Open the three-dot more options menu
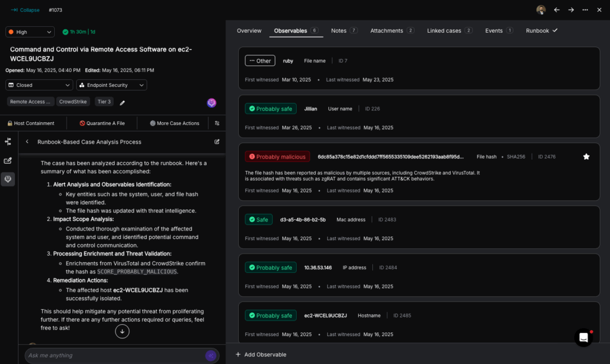 (x=585, y=10)
